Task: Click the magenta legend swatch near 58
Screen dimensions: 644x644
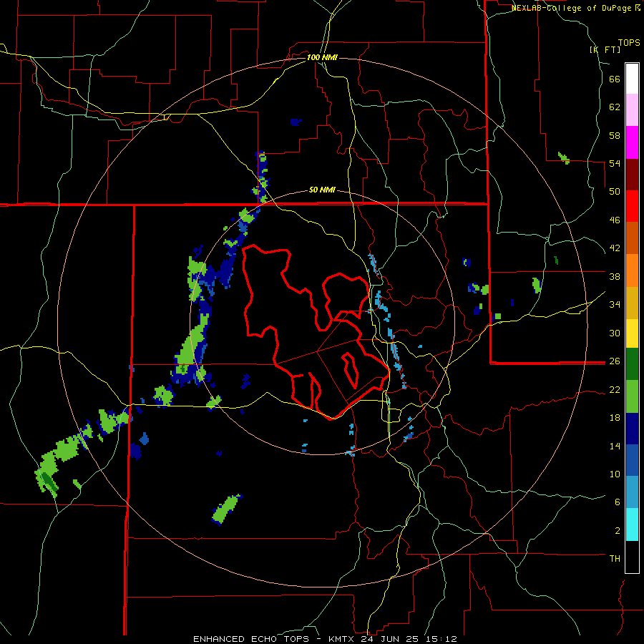Action: [x=632, y=142]
